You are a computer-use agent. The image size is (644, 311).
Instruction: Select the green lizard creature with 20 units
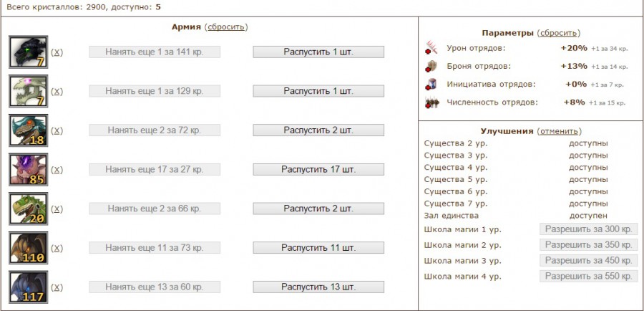28,209
